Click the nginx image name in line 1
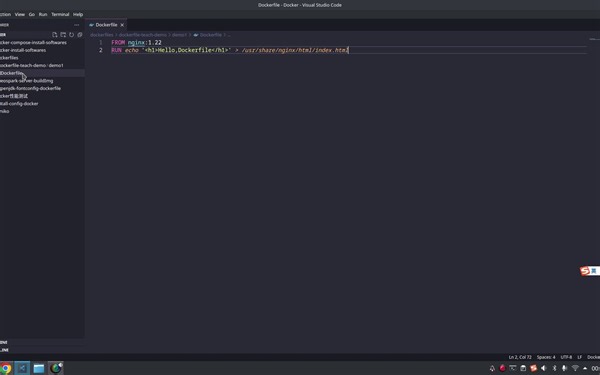600x375 pixels. pos(136,42)
